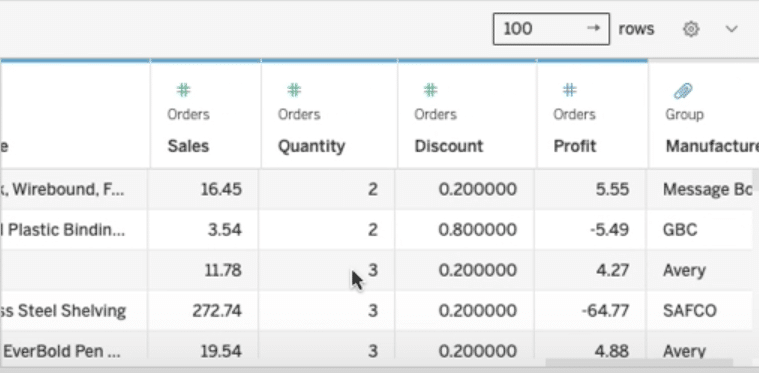Viewport: 759px width, 373px height.
Task: Click the Sales cell 11.78
Action: (204, 270)
